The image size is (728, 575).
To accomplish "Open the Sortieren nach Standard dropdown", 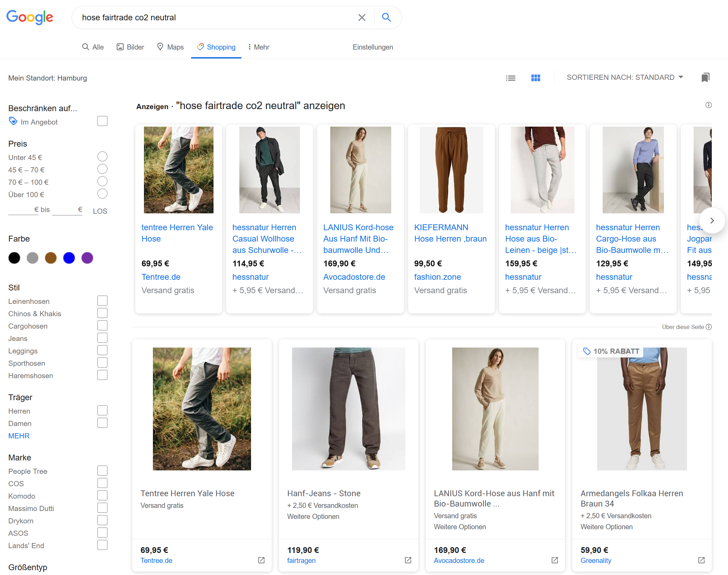I will (x=625, y=77).
